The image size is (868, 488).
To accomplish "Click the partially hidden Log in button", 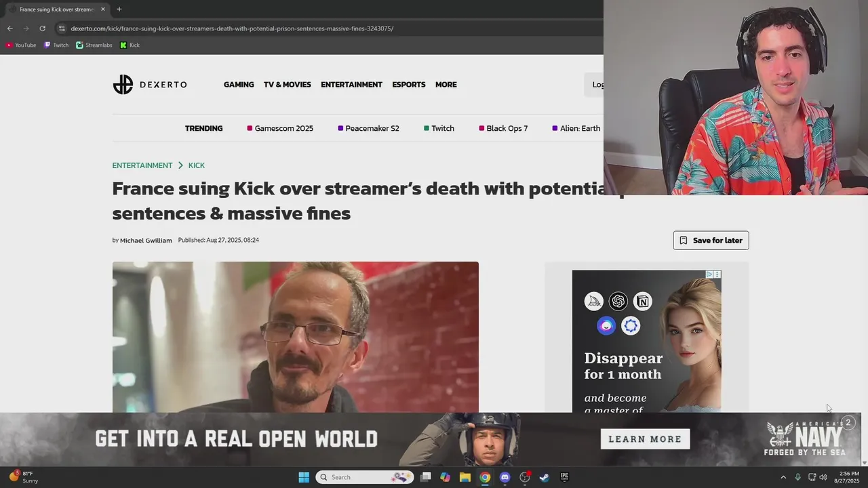I will pyautogui.click(x=594, y=85).
